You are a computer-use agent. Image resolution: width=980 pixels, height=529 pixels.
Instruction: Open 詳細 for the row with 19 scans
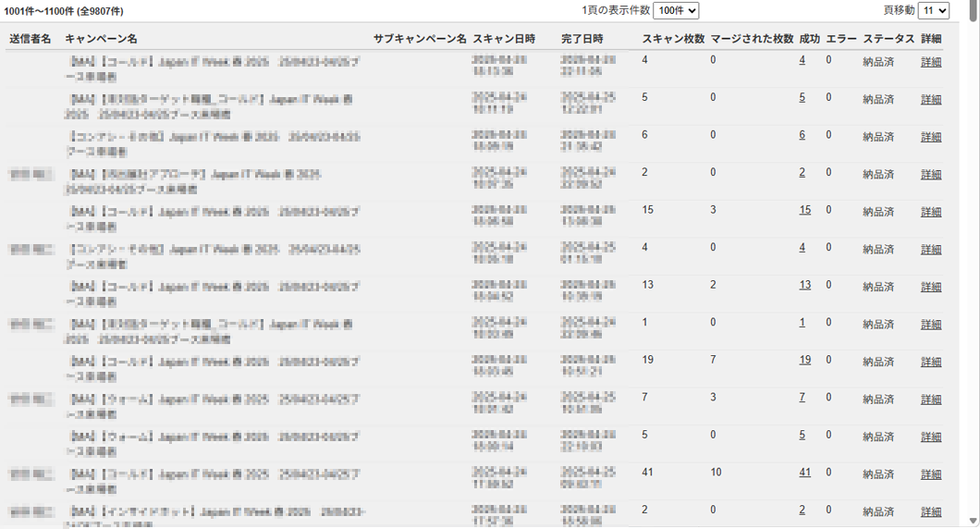(931, 362)
